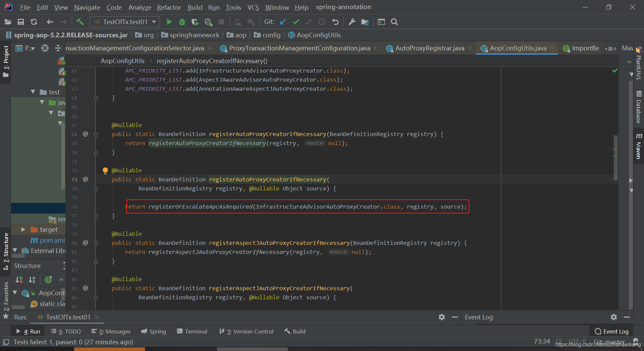Toggle the 2: Favorites side panel

point(6,300)
